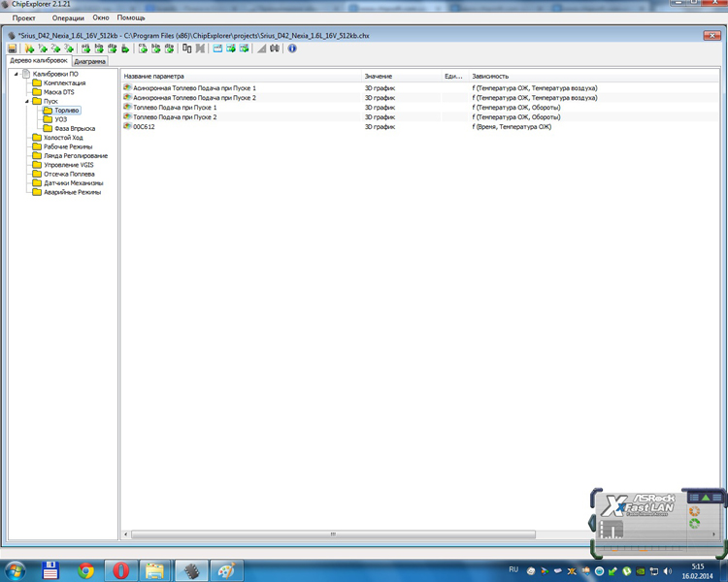Select Топлево Подача при Пуске 1 row

(175, 108)
